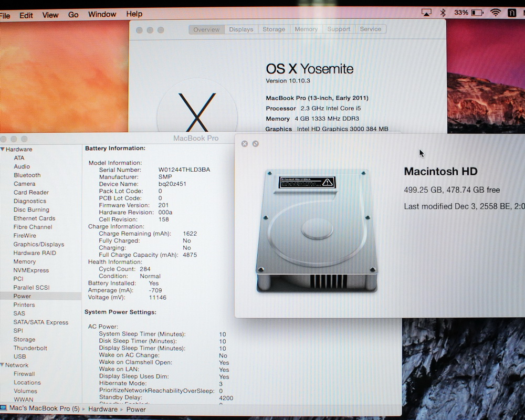The height and width of the screenshot is (420, 525).
Task: Open the View menu
Action: (x=50, y=15)
